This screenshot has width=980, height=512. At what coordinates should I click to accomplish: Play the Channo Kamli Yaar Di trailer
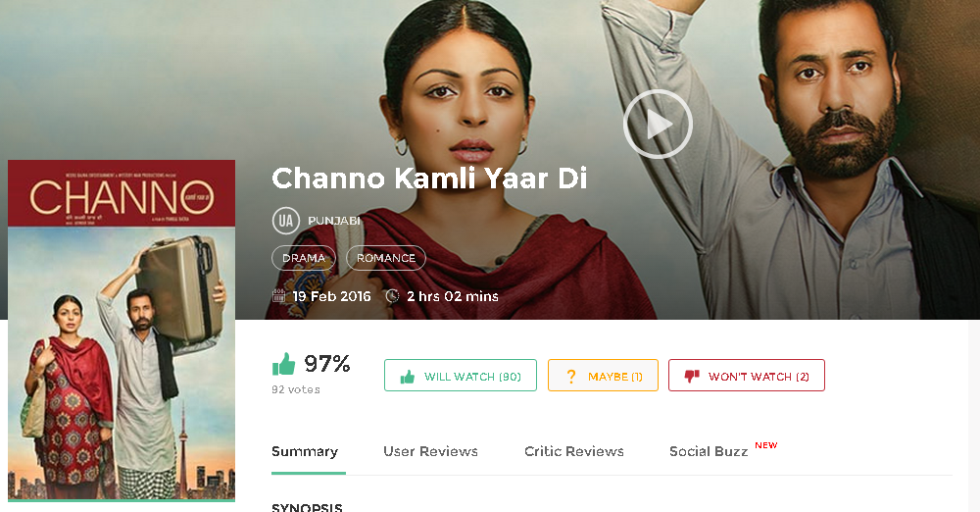pos(658,124)
